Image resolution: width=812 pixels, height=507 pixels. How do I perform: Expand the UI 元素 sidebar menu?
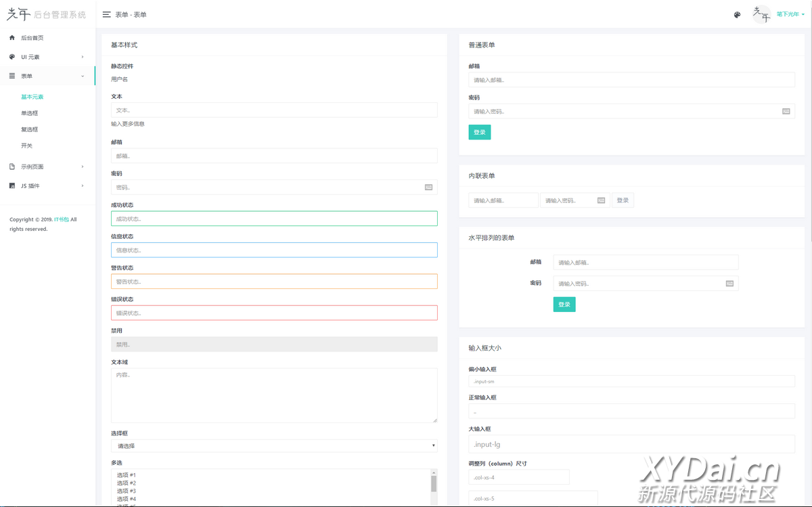coord(47,57)
